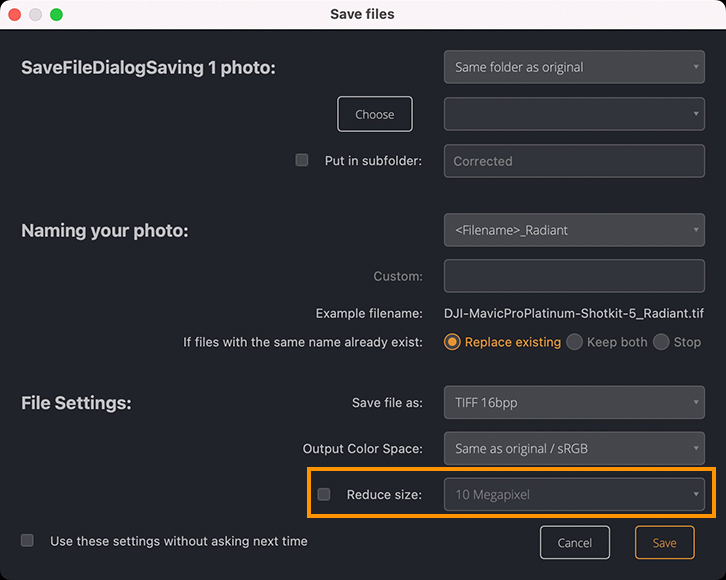Click the example filename DJI-MavicProPlatinum-Shotkit-5_Radiant.tif
The width and height of the screenshot is (726, 580).
pyautogui.click(x=574, y=313)
